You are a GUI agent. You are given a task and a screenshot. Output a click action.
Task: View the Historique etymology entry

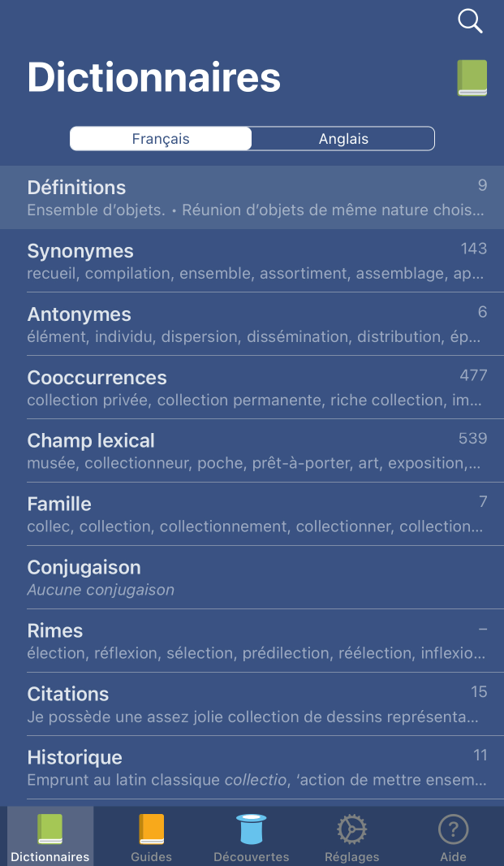click(252, 768)
